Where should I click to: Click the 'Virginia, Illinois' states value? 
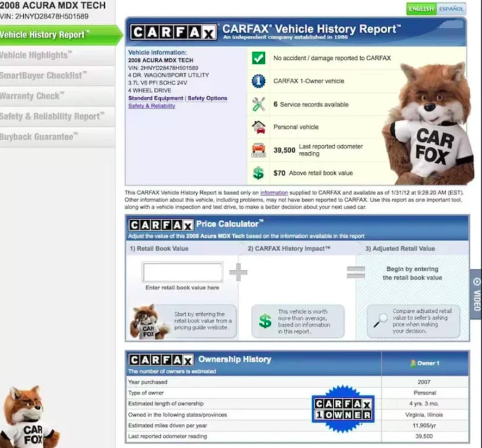tap(424, 415)
